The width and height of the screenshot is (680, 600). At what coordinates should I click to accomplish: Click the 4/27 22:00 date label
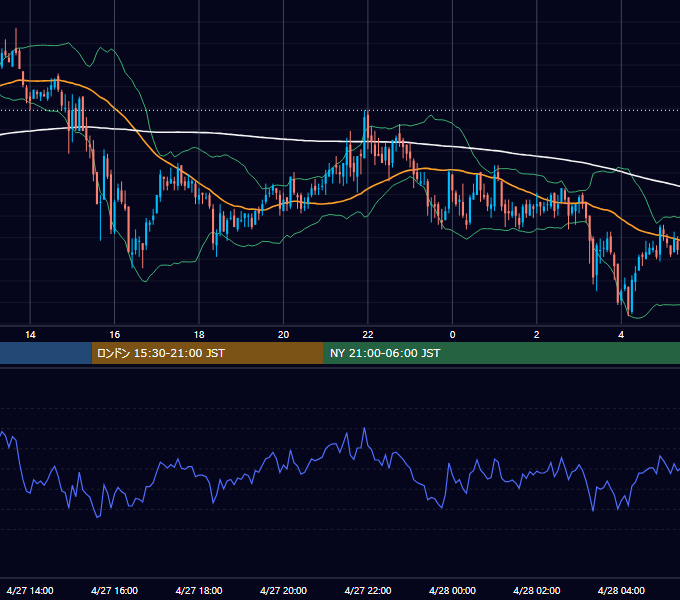[368, 590]
